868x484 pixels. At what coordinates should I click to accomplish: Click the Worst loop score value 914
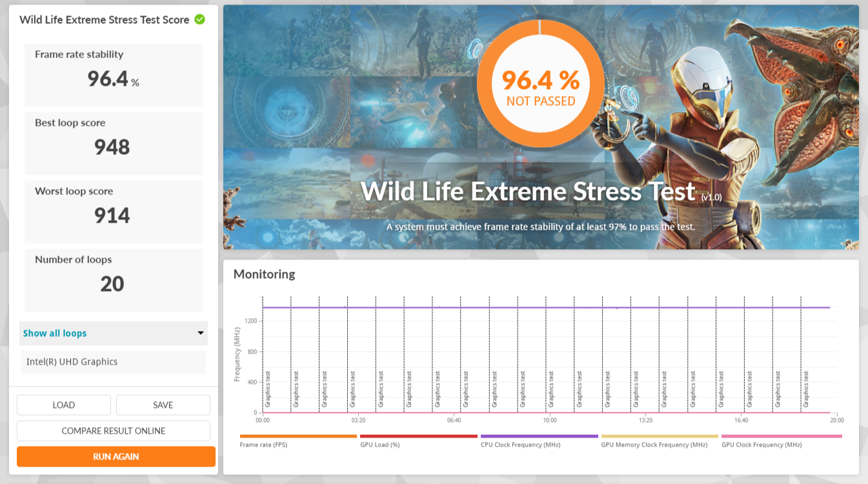click(112, 216)
